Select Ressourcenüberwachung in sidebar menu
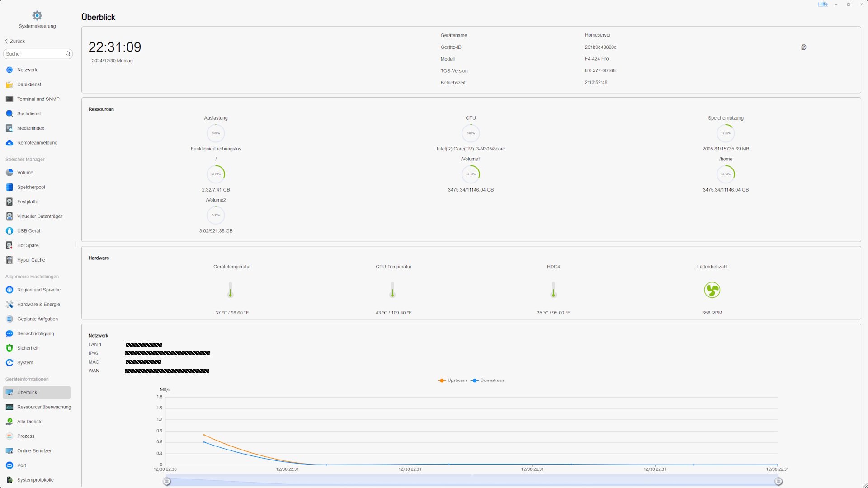The image size is (868, 488). (x=43, y=407)
